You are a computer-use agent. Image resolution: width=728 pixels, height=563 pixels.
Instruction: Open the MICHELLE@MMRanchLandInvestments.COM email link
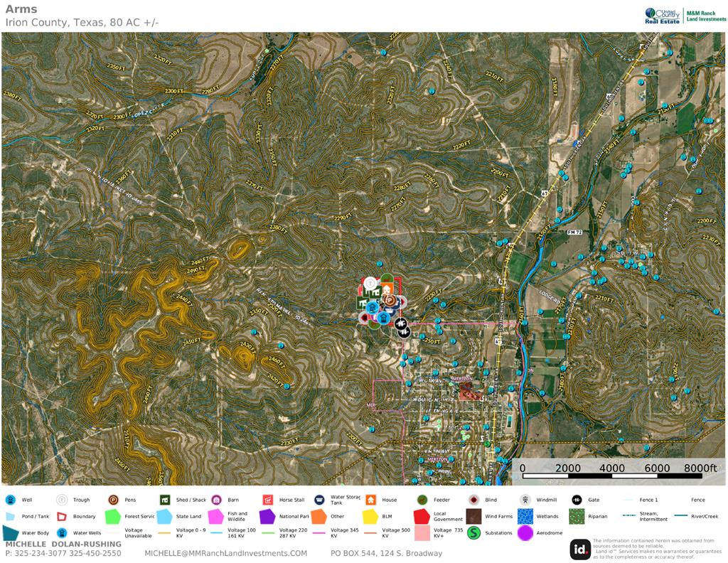coord(225,553)
